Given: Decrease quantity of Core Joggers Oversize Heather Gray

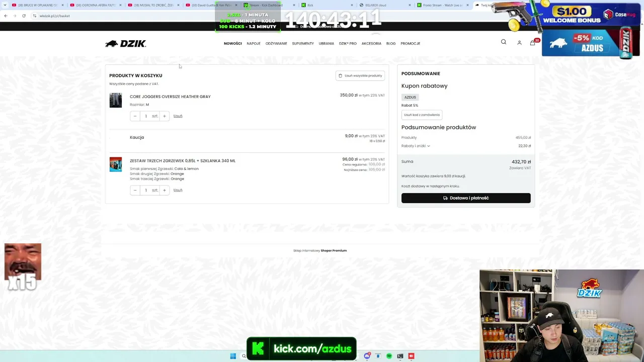Looking at the screenshot, I should tap(135, 116).
